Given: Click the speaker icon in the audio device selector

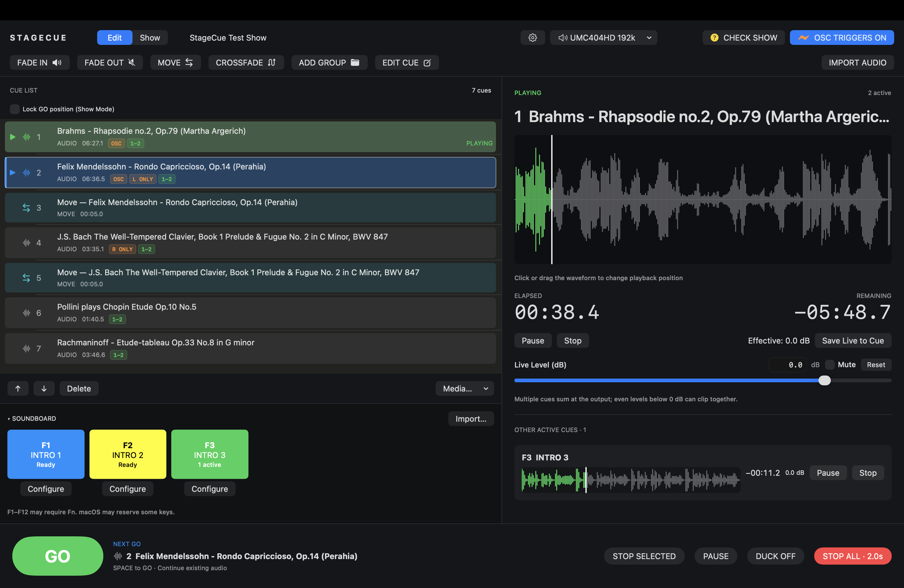Looking at the screenshot, I should point(562,38).
